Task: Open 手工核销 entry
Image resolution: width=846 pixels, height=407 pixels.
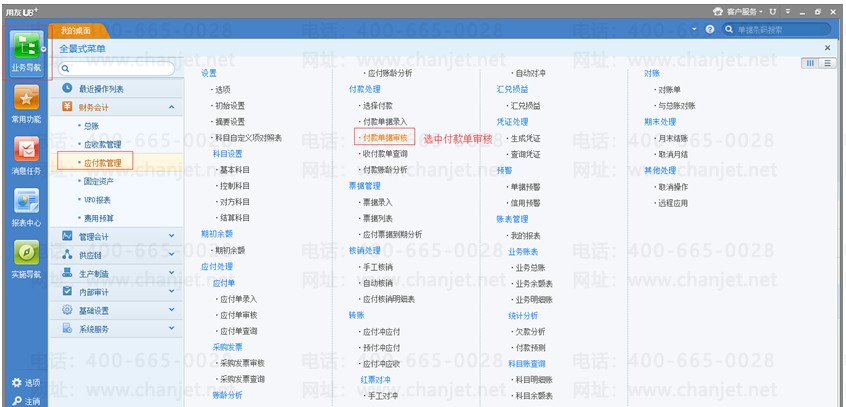Action: click(x=378, y=267)
